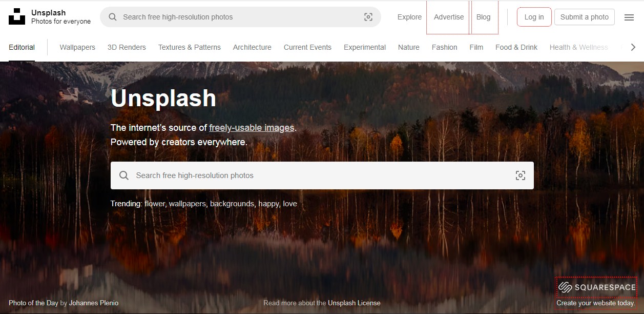
Task: Open the Architecture category
Action: 252,47
